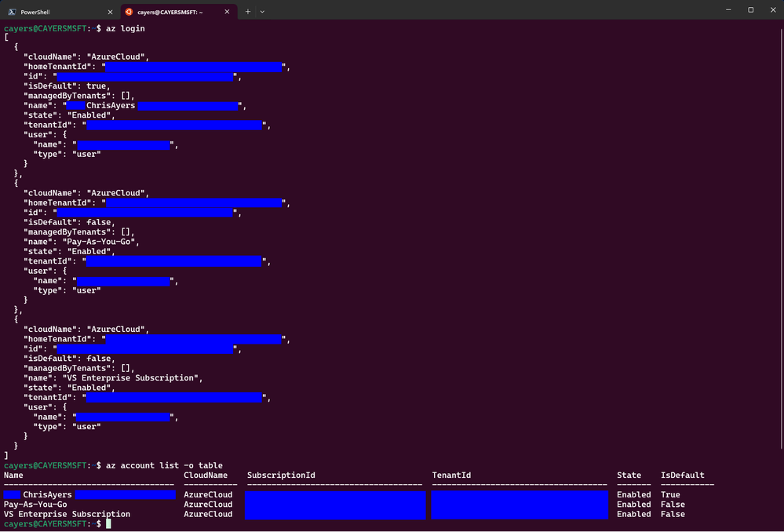Click the "IsDefault" table column header
Viewport: 784px width, 532px height.
[683, 475]
